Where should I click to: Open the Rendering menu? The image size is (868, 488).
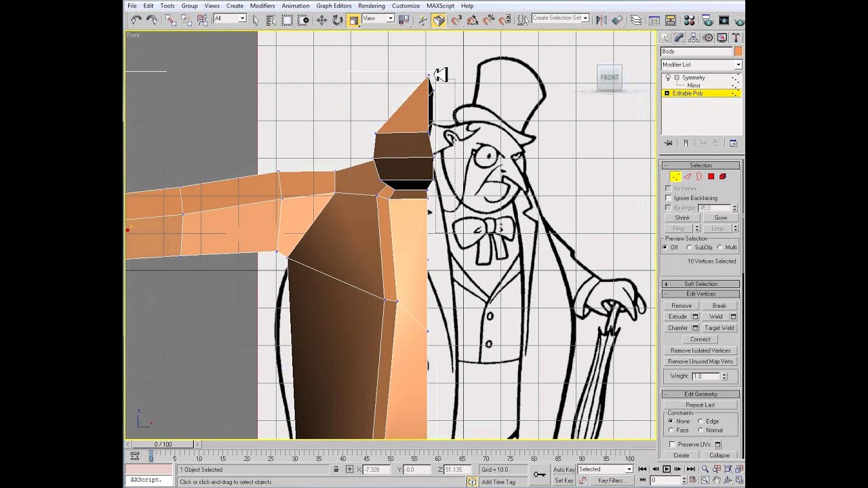(372, 5)
